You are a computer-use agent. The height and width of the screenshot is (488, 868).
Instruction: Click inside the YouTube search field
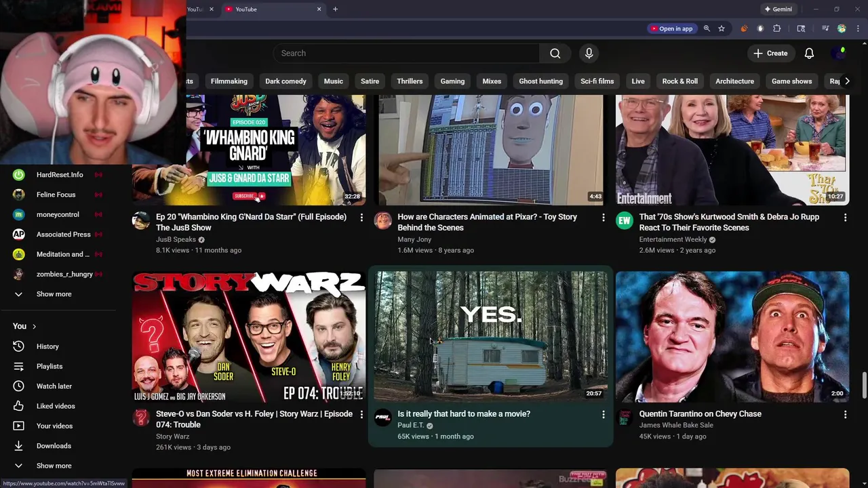[x=407, y=54]
